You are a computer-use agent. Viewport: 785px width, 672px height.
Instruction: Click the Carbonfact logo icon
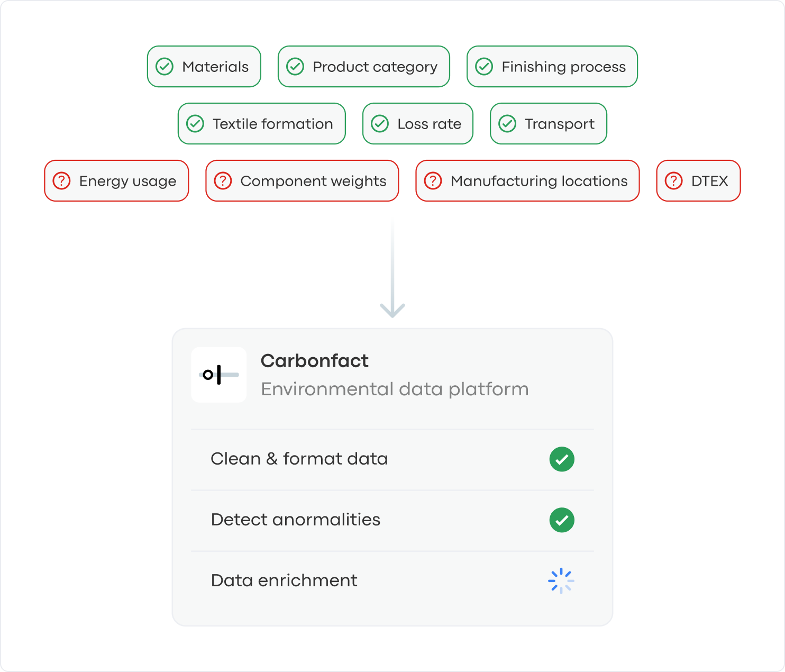pyautogui.click(x=218, y=375)
